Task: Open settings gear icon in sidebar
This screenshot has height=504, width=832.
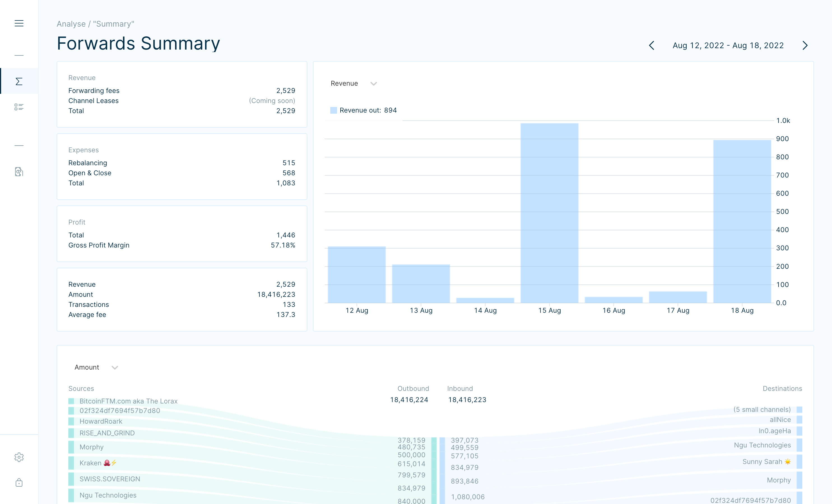Action: [19, 457]
